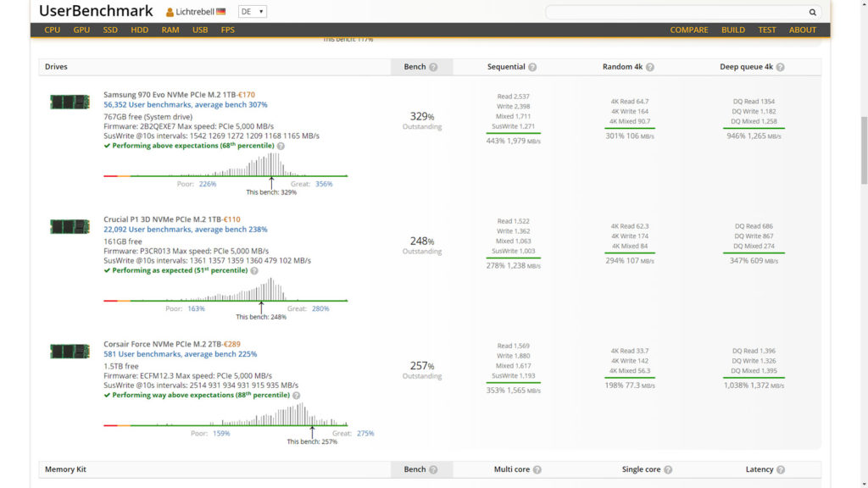Click the Corsair 257% bench score
The height and width of the screenshot is (488, 868).
pyautogui.click(x=422, y=366)
